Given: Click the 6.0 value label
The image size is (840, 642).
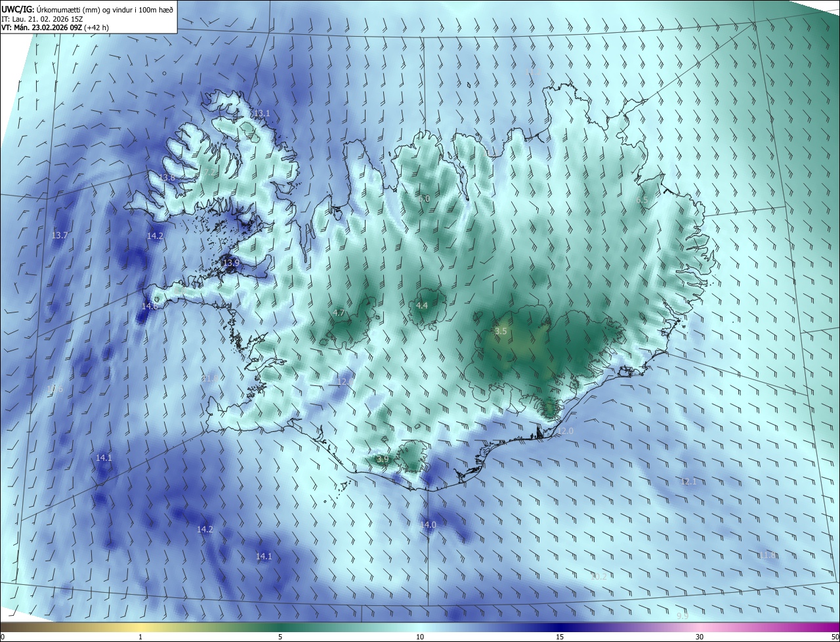Looking at the screenshot, I should [424, 199].
